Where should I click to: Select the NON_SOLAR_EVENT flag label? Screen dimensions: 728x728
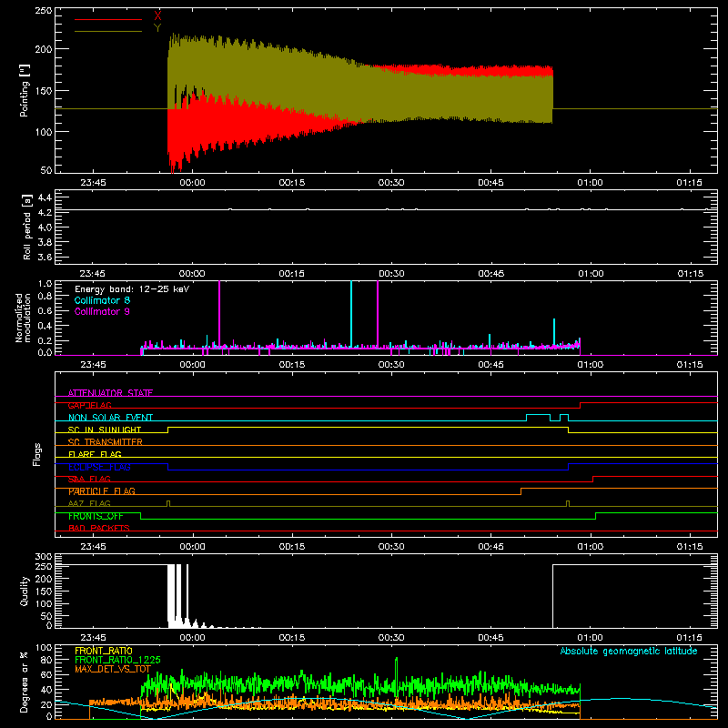tap(110, 418)
